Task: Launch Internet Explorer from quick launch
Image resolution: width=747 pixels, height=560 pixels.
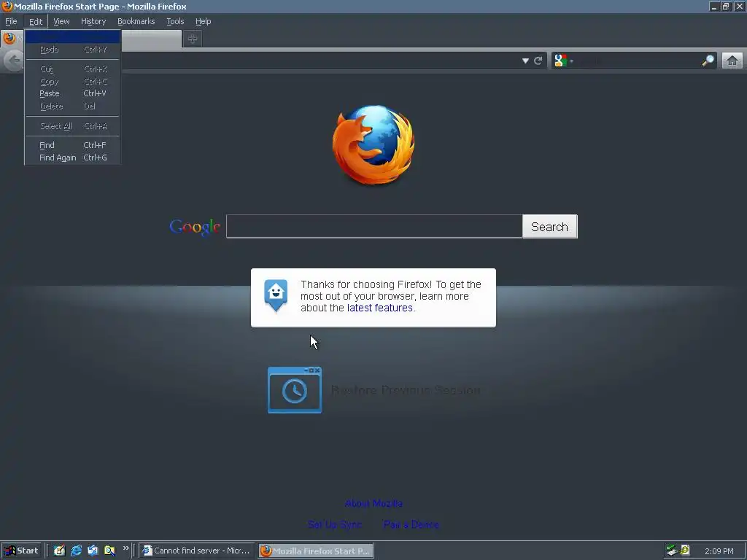Action: coord(76,551)
